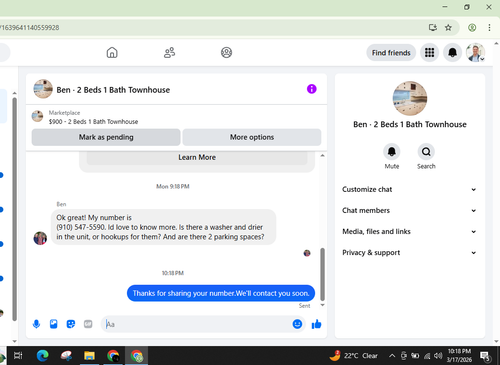This screenshot has height=365, width=500.
Task: Go to Facebook Home icon
Action: (x=112, y=53)
